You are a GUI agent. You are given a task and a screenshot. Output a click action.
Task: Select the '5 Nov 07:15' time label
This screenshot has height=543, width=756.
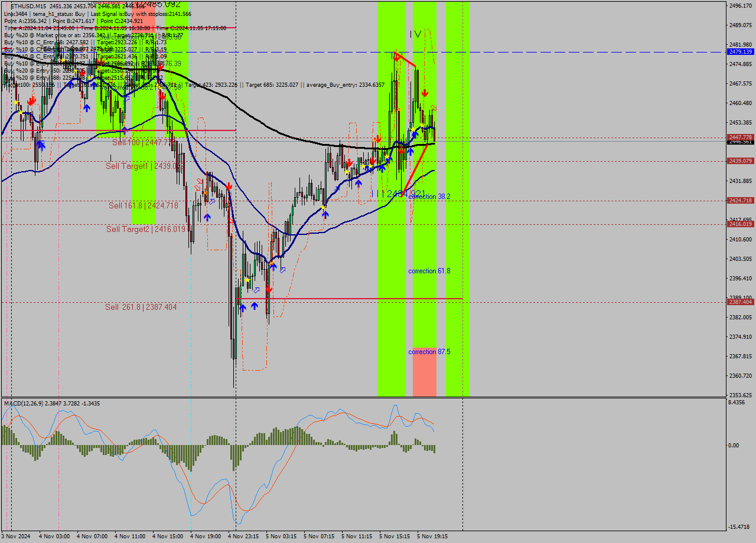click(319, 537)
